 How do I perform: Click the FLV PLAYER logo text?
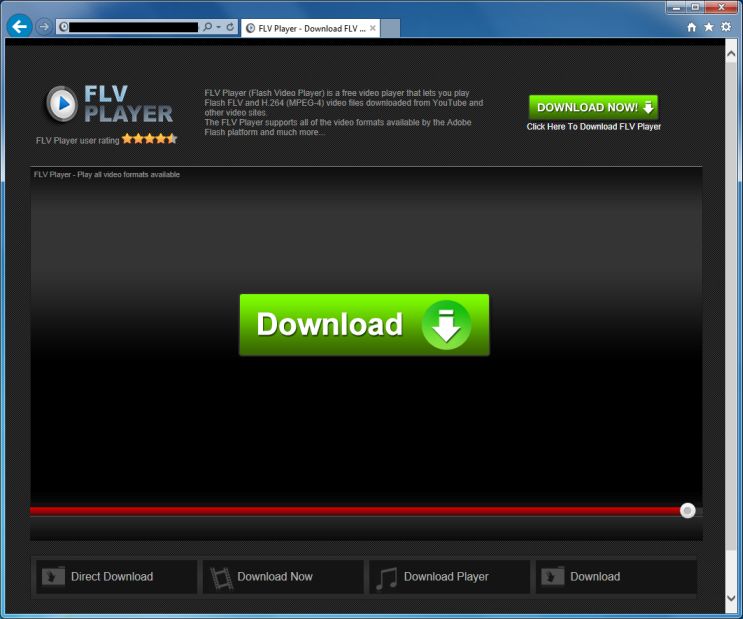click(128, 104)
